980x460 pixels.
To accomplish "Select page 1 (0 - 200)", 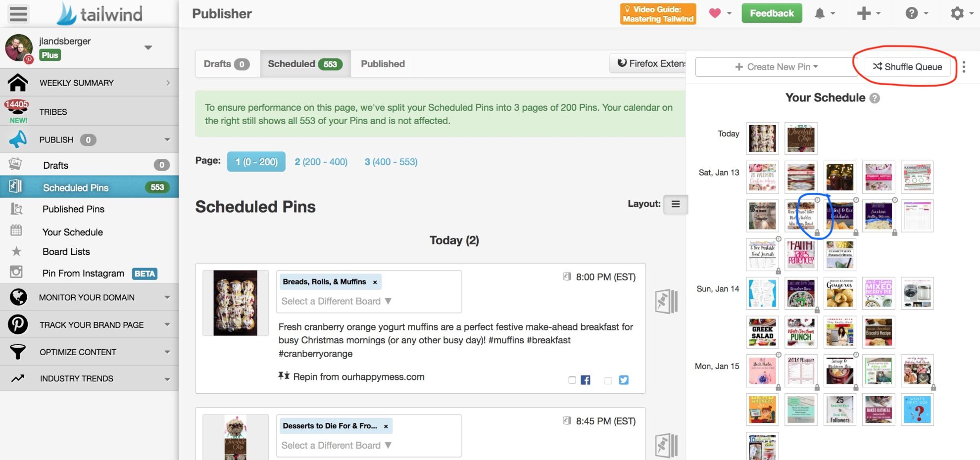I will (x=256, y=162).
